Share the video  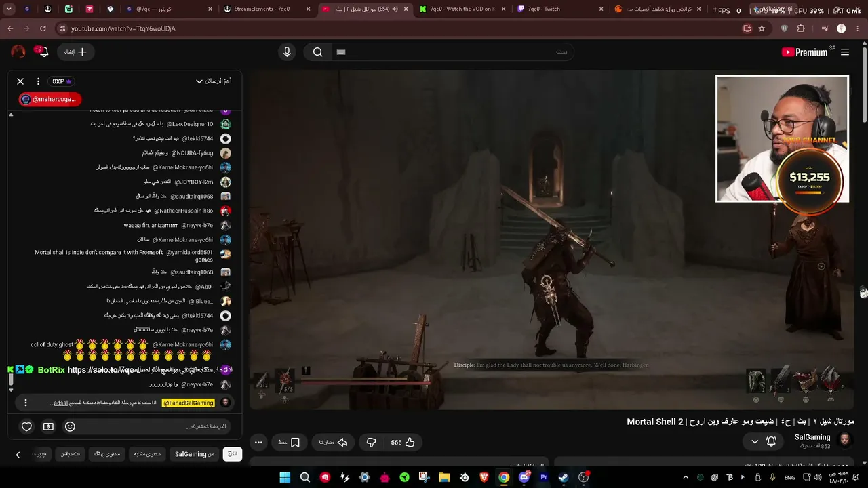pos(333,443)
